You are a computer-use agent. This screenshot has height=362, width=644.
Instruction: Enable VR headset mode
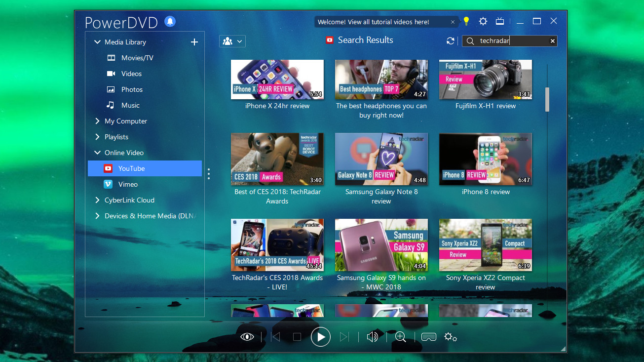pos(429,337)
